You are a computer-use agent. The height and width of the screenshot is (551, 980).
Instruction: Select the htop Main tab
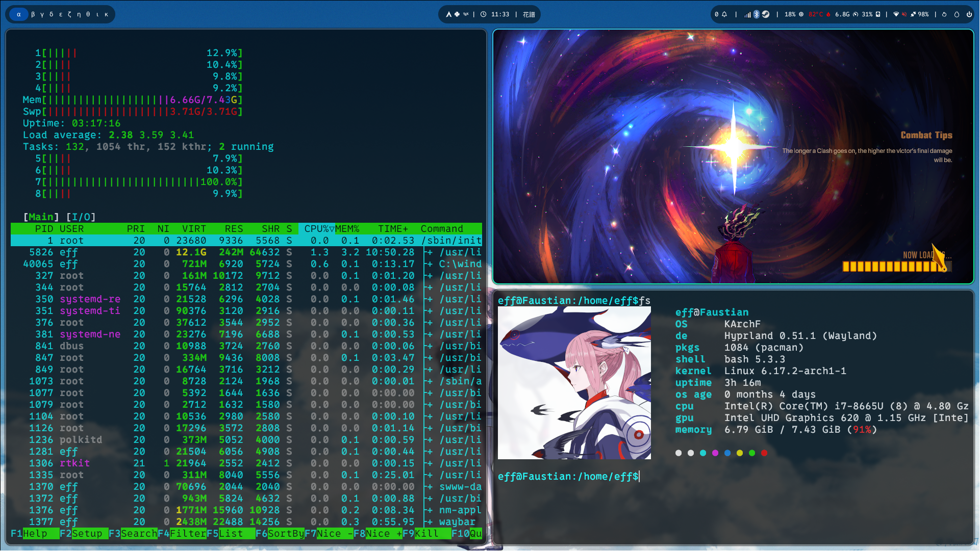click(41, 217)
